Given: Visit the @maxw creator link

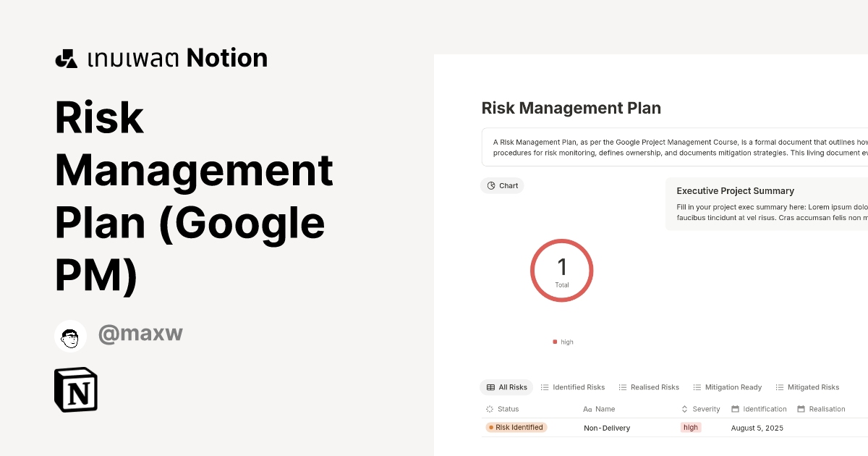Looking at the screenshot, I should point(140,334).
